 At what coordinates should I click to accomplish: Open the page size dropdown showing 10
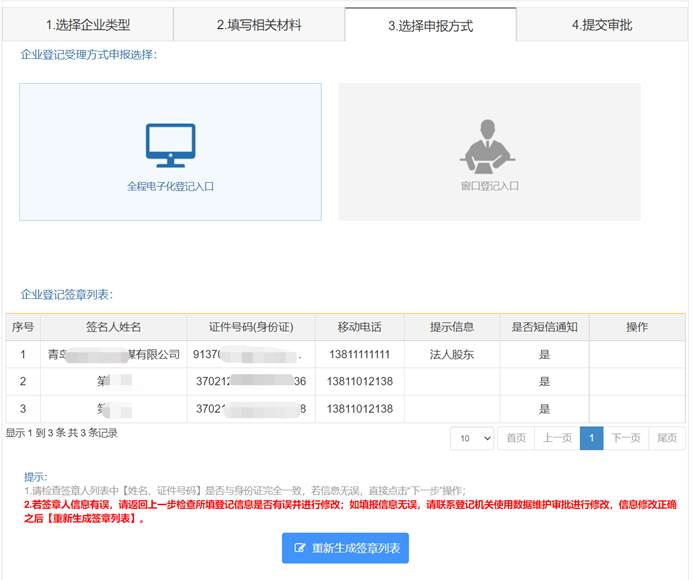point(472,438)
